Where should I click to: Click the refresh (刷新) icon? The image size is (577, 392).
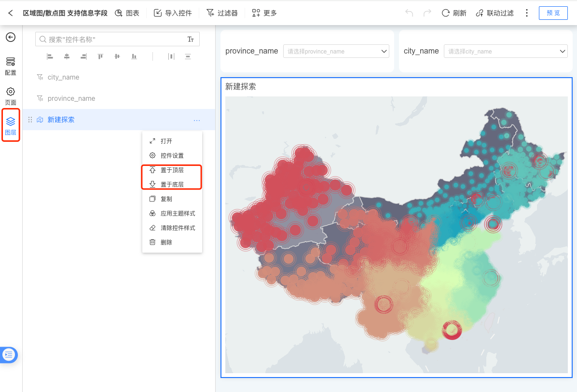tap(446, 13)
